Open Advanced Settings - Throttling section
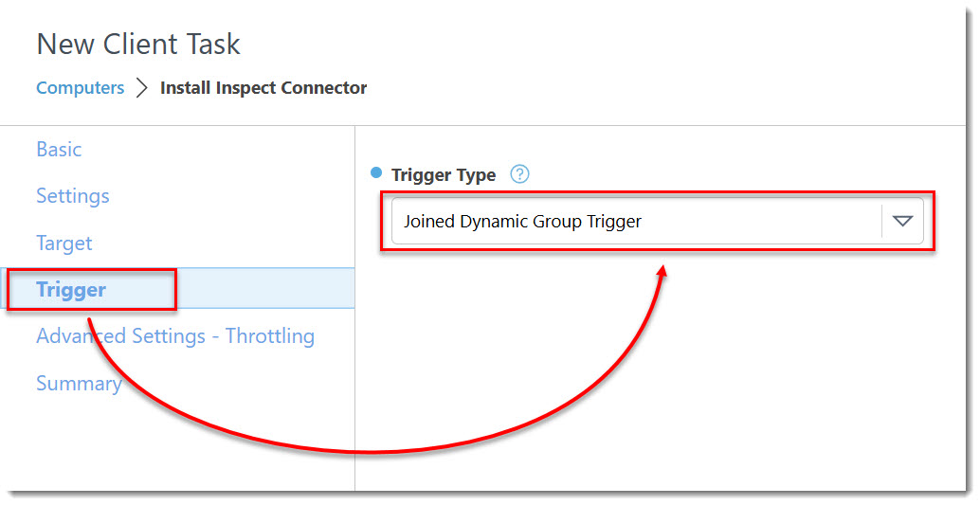980x505 pixels. (175, 336)
